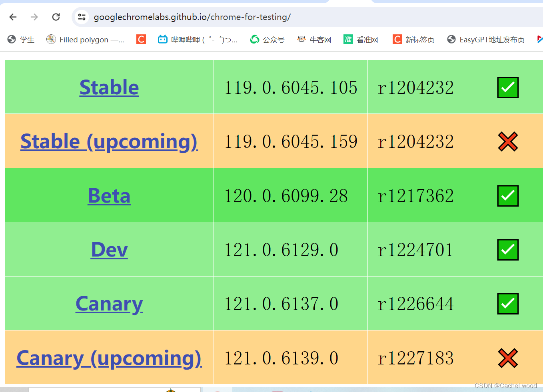This screenshot has height=392, width=543.
Task: Select version text 121.0.6137.0
Action: coord(281,304)
